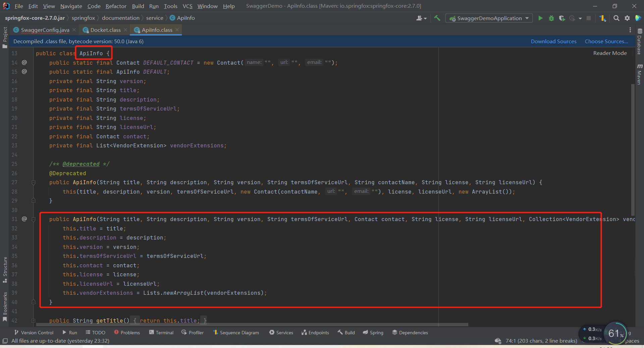This screenshot has height=348, width=644.
Task: Close the Docket.class tab
Action: pos(125,30)
